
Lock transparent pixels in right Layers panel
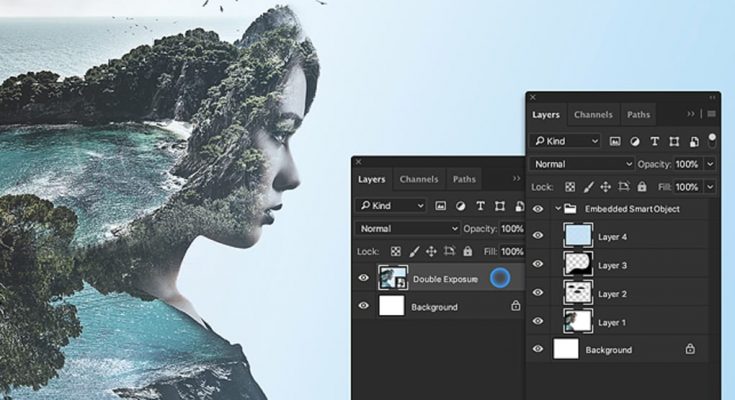[x=570, y=187]
